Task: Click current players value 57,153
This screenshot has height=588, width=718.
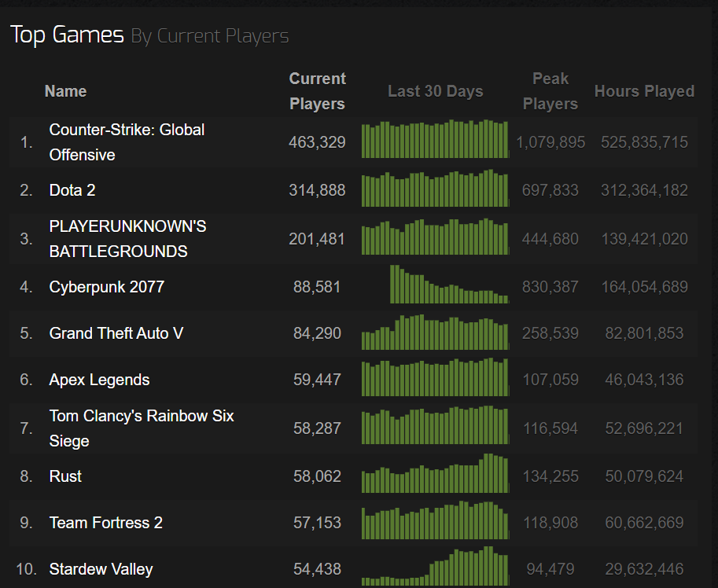Action: 317,523
